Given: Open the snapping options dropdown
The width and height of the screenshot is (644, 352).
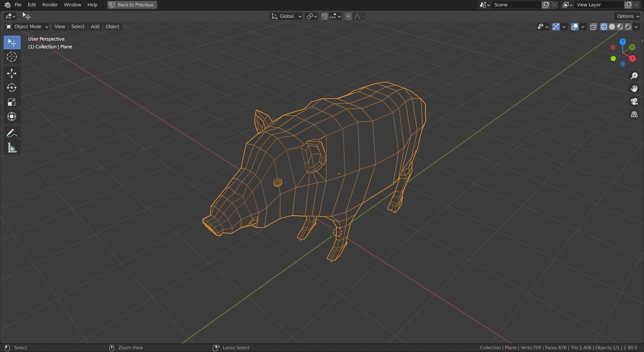Looking at the screenshot, I should pos(335,16).
